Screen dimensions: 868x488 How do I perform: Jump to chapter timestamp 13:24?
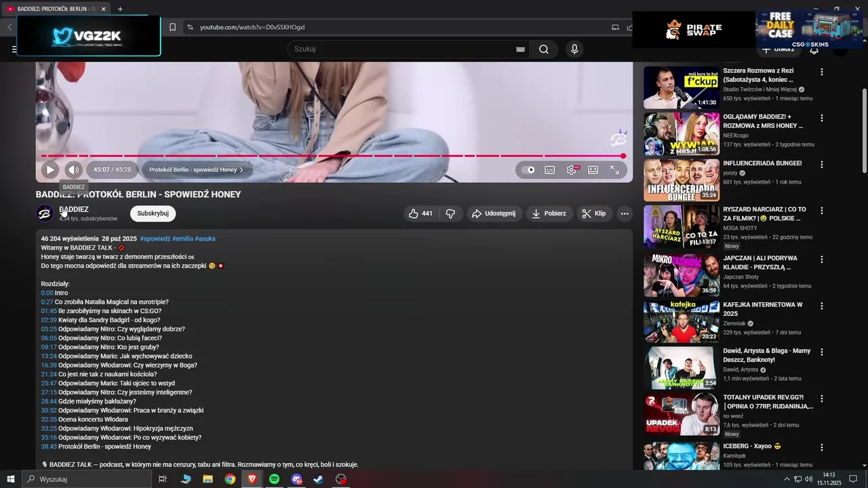point(49,357)
